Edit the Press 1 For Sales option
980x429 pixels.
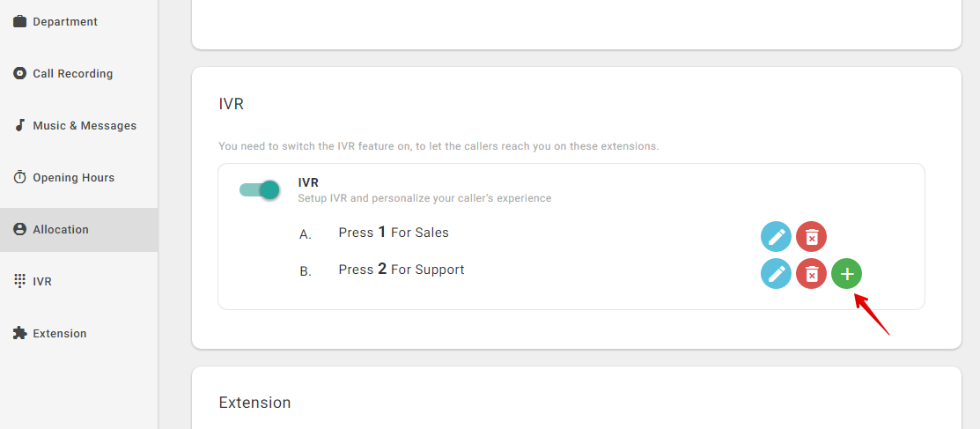(x=777, y=237)
